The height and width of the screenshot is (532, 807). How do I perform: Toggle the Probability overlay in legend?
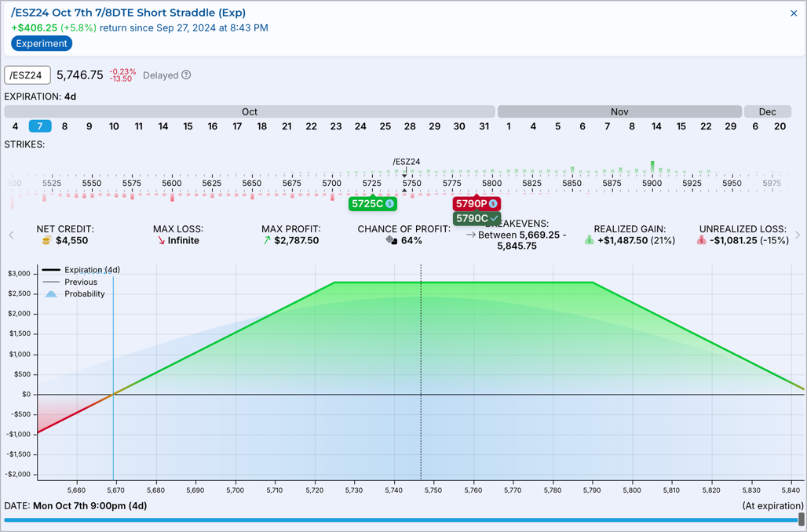click(75, 293)
